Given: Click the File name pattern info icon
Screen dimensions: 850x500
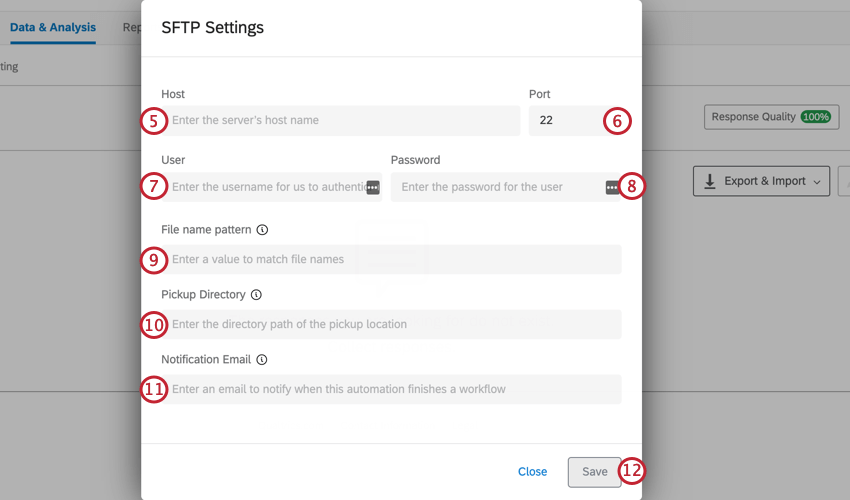Looking at the screenshot, I should 262,230.
